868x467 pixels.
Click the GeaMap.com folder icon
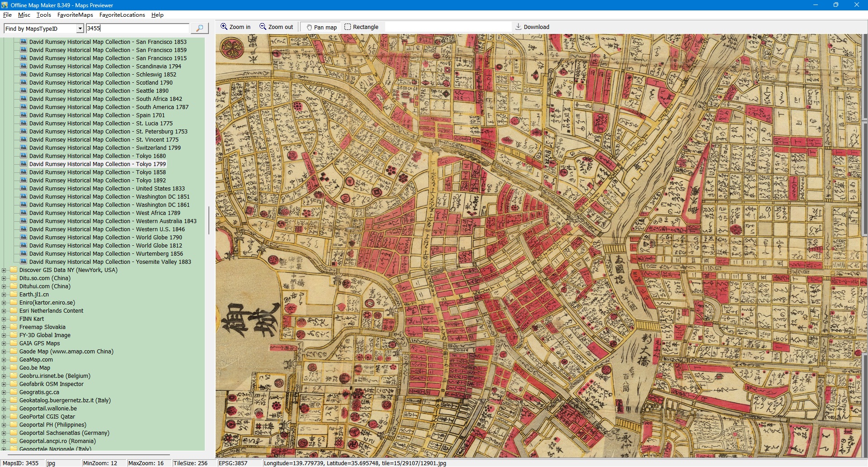(14, 360)
